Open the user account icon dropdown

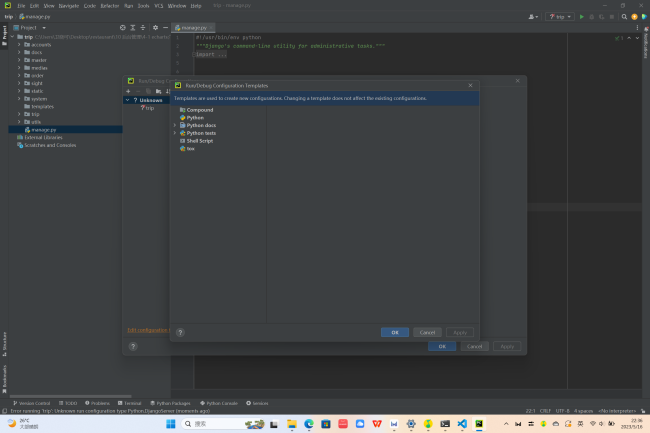coord(533,17)
